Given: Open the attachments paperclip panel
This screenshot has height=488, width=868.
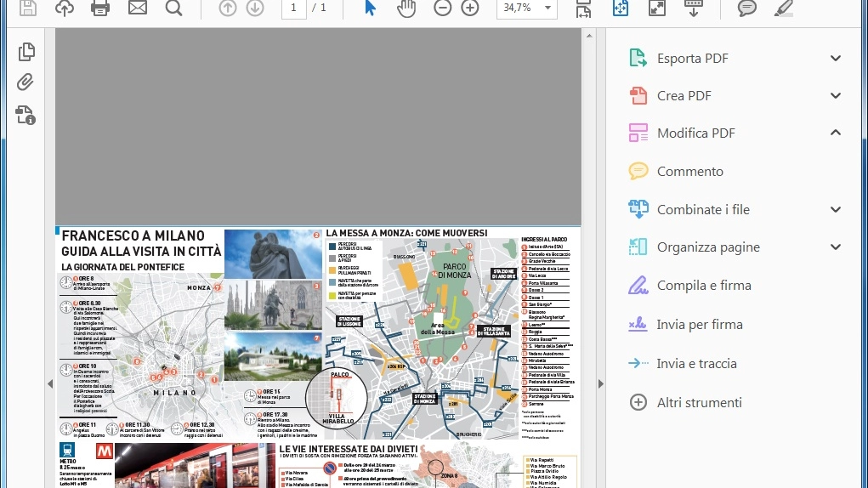Looking at the screenshot, I should coord(25,82).
